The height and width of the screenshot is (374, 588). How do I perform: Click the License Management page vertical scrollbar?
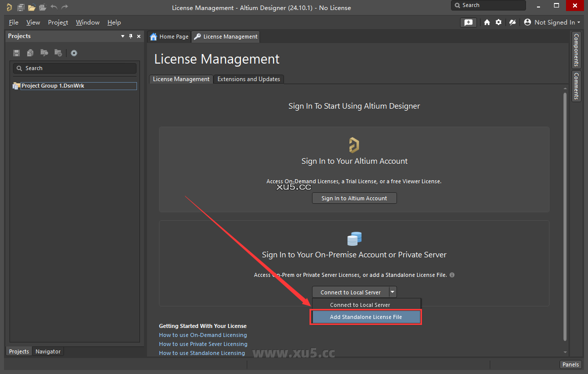(565, 215)
